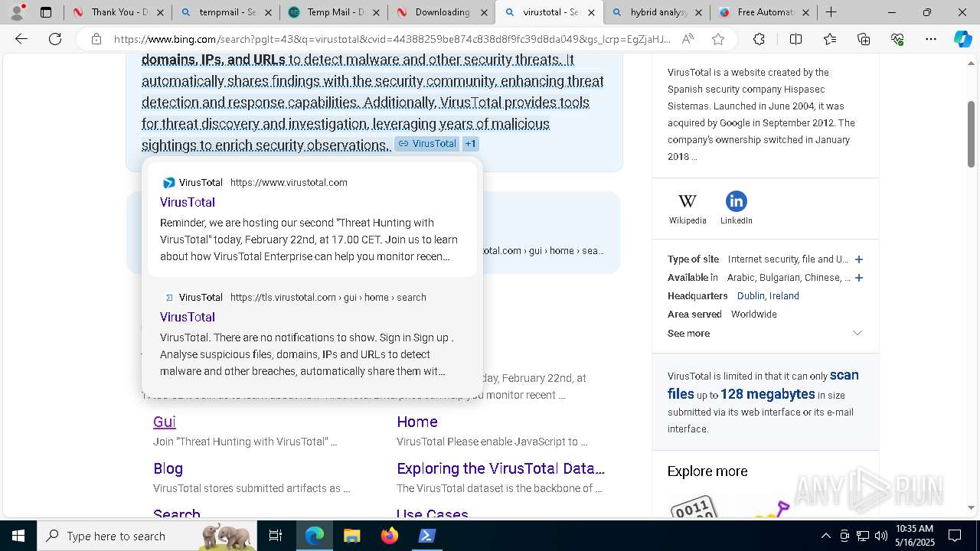
Task: Switch to the Downloading tab
Action: point(440,12)
